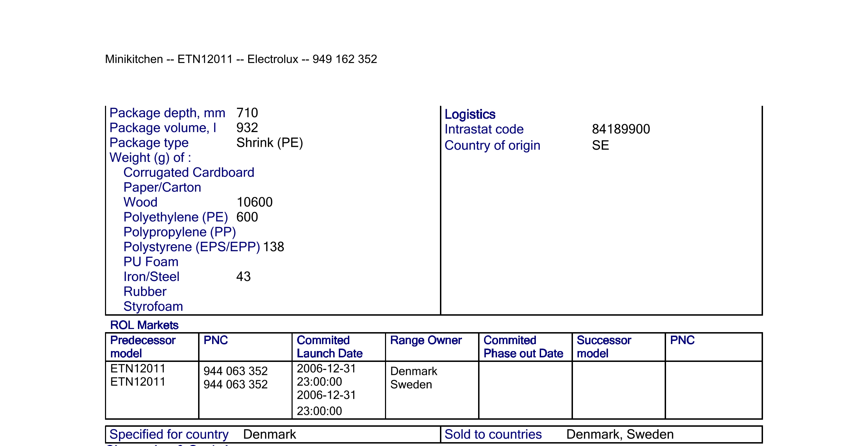Click the last 23:00:00 launch time
This screenshot has width=868, height=446.
click(x=319, y=411)
